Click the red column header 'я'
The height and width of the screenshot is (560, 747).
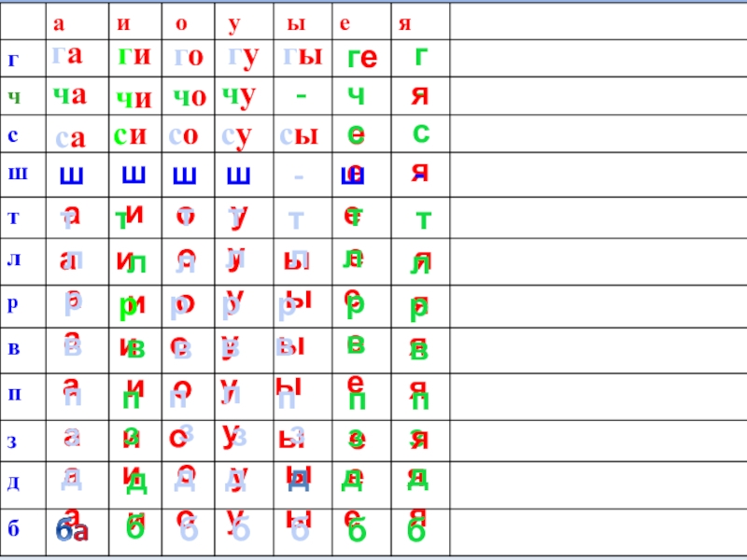[x=404, y=23]
